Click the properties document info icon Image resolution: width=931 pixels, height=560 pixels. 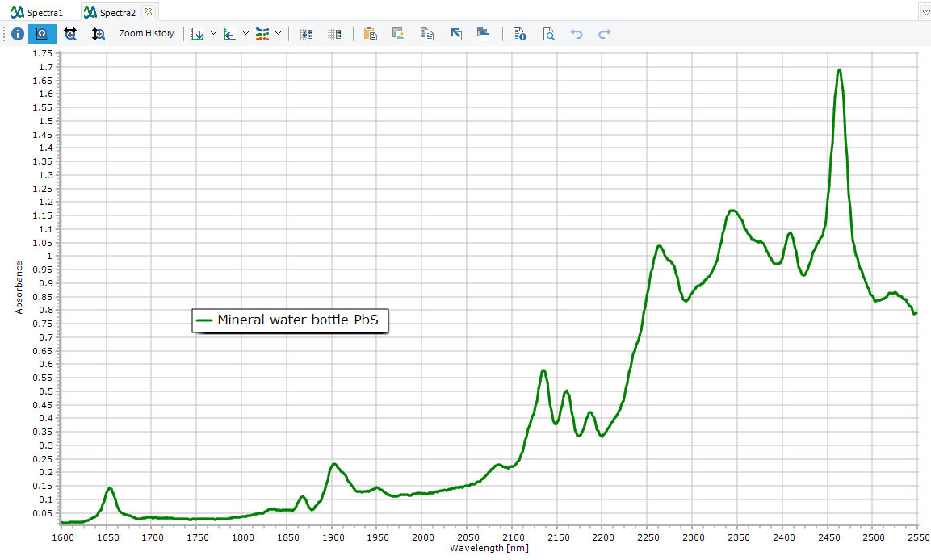(520, 34)
